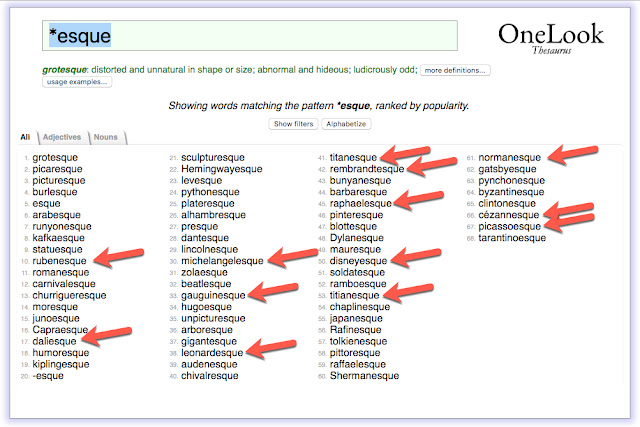Select the word plateresque
The width and height of the screenshot is (640, 427).
[208, 203]
